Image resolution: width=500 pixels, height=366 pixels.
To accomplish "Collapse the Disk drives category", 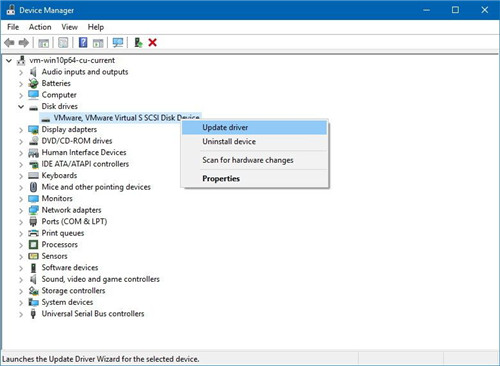I will click(x=21, y=107).
